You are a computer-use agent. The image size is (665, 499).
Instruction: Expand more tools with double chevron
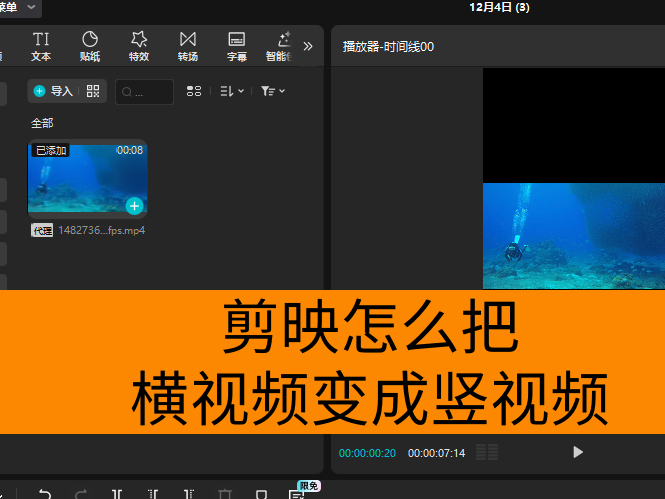point(308,46)
